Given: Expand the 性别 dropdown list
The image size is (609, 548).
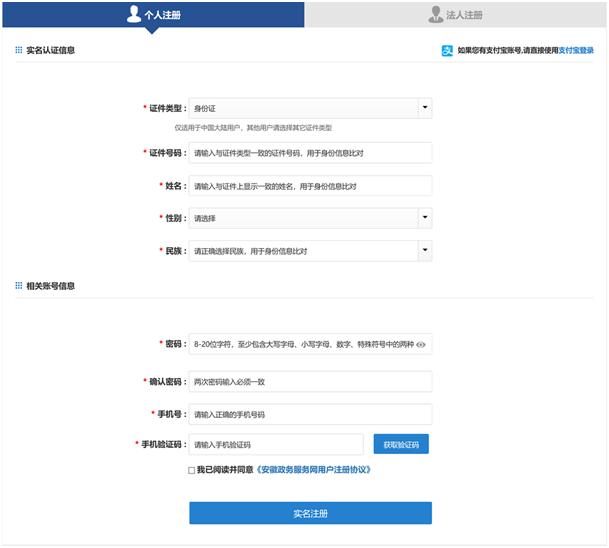Looking at the screenshot, I should [424, 218].
